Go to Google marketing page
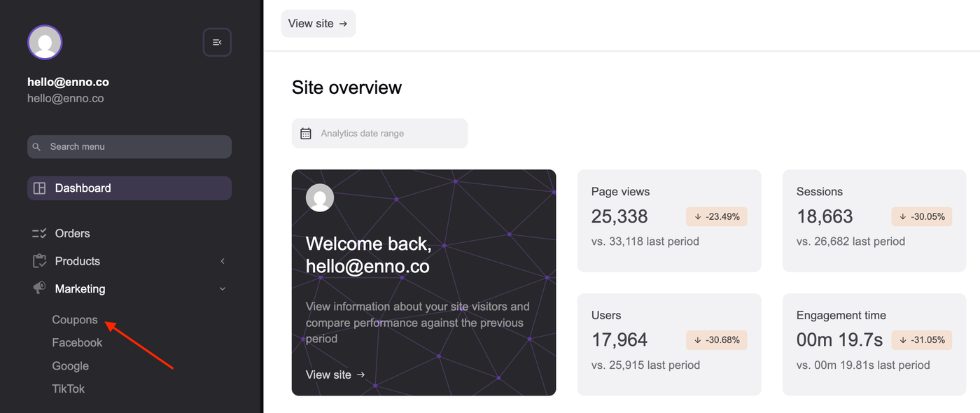This screenshot has height=413, width=980. (70, 365)
